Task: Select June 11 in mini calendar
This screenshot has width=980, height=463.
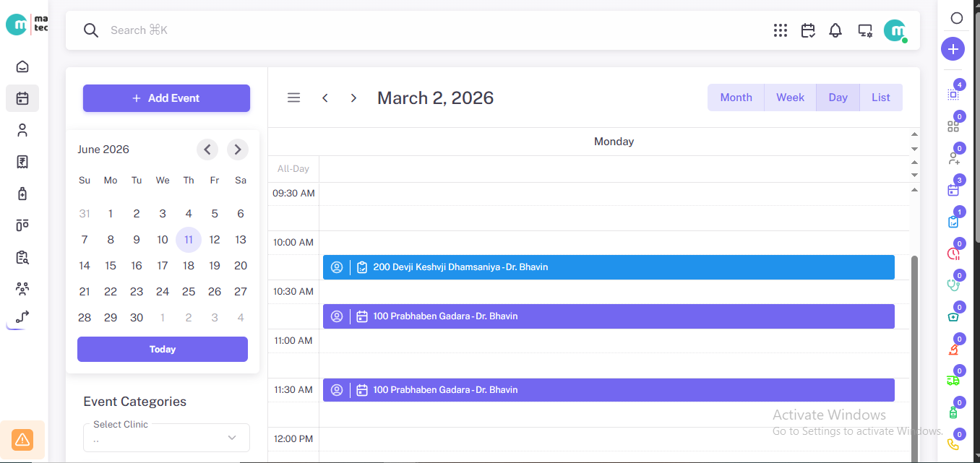Action: (x=189, y=240)
